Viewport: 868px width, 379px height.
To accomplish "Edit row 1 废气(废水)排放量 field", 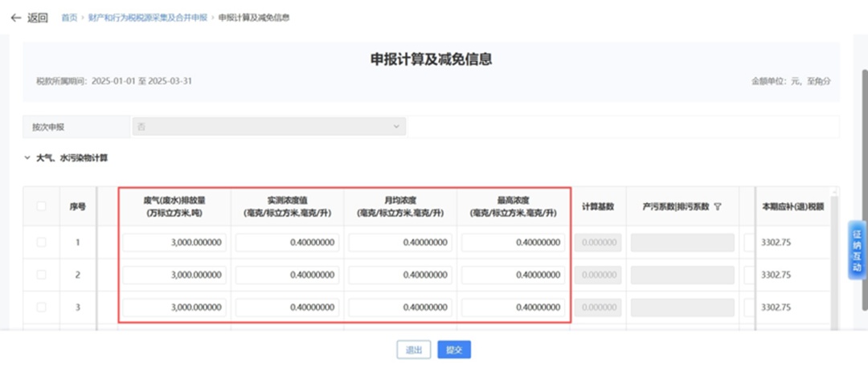I will point(174,242).
